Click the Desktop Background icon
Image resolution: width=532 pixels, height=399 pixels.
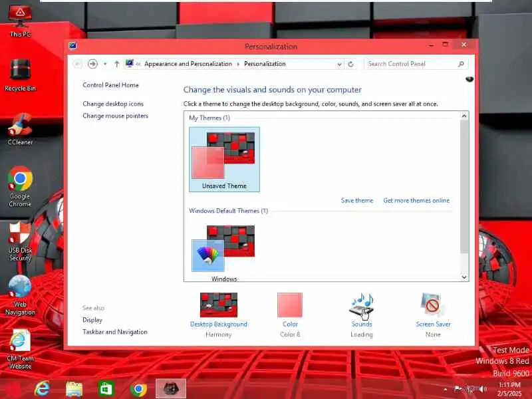[x=219, y=305]
